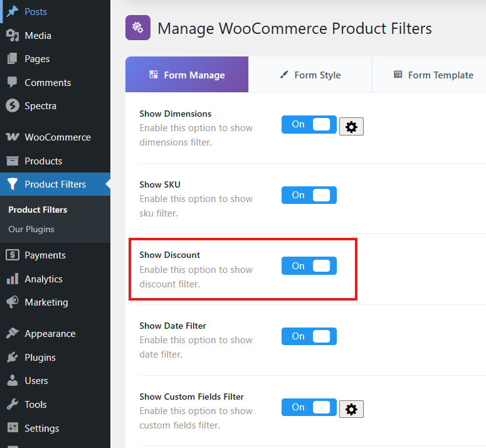Turn off the Show Discount switch
The height and width of the screenshot is (448, 486).
309,265
